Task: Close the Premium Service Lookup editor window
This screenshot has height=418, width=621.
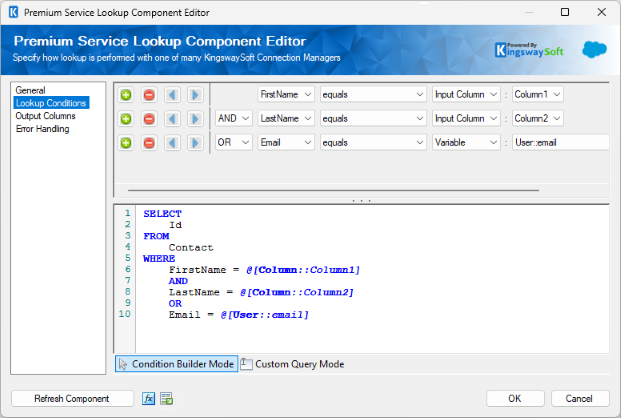Action: 602,12
